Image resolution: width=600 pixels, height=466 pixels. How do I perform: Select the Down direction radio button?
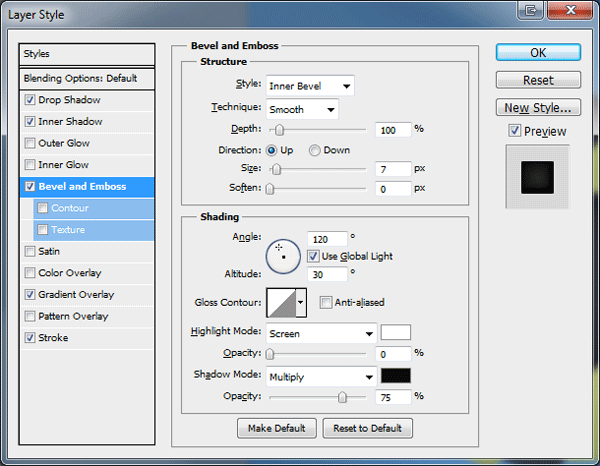coord(315,150)
